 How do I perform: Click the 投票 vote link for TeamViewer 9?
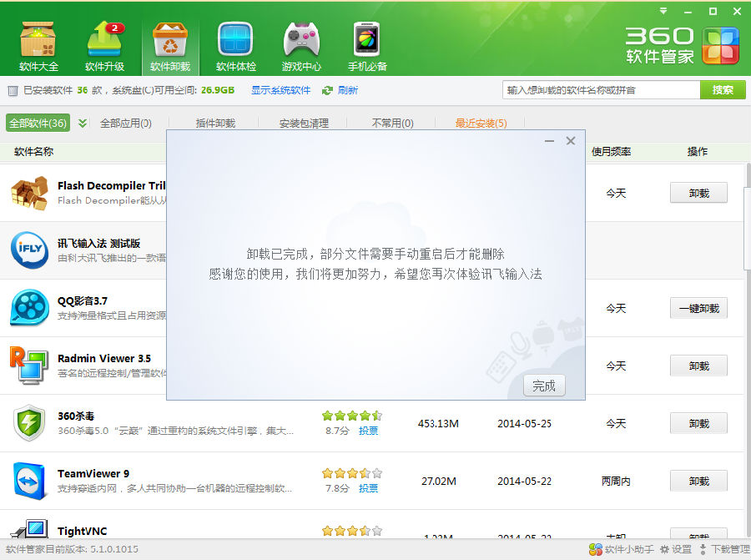click(368, 488)
